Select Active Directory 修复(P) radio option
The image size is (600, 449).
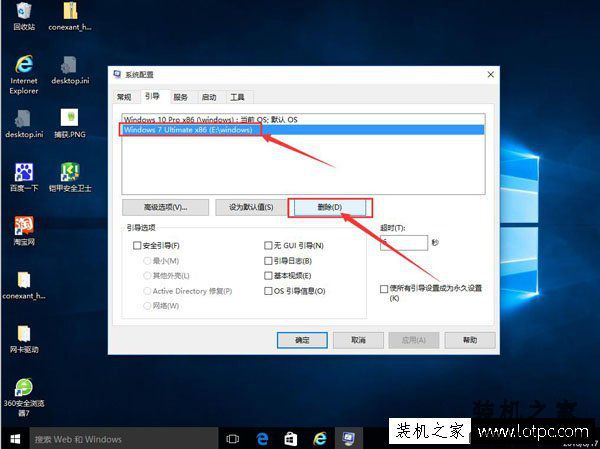tap(147, 291)
